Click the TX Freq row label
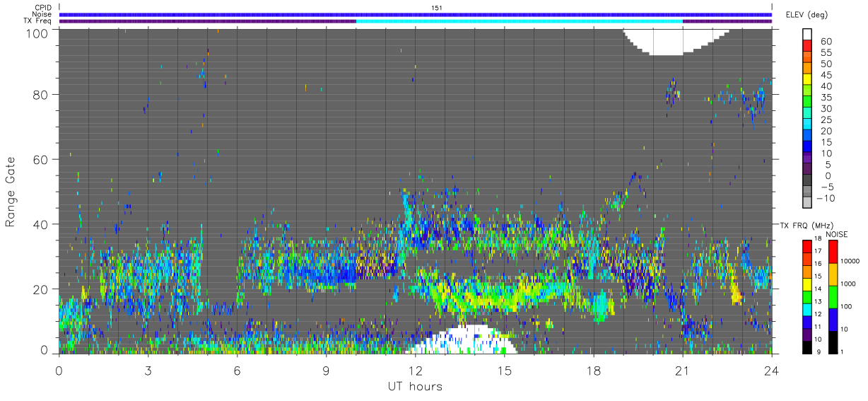868x401 pixels. 37,21
